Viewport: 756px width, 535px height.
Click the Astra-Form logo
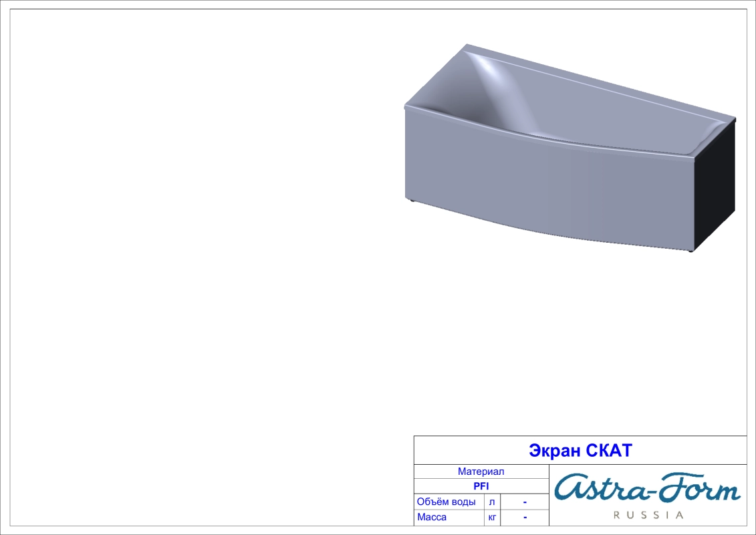click(647, 489)
